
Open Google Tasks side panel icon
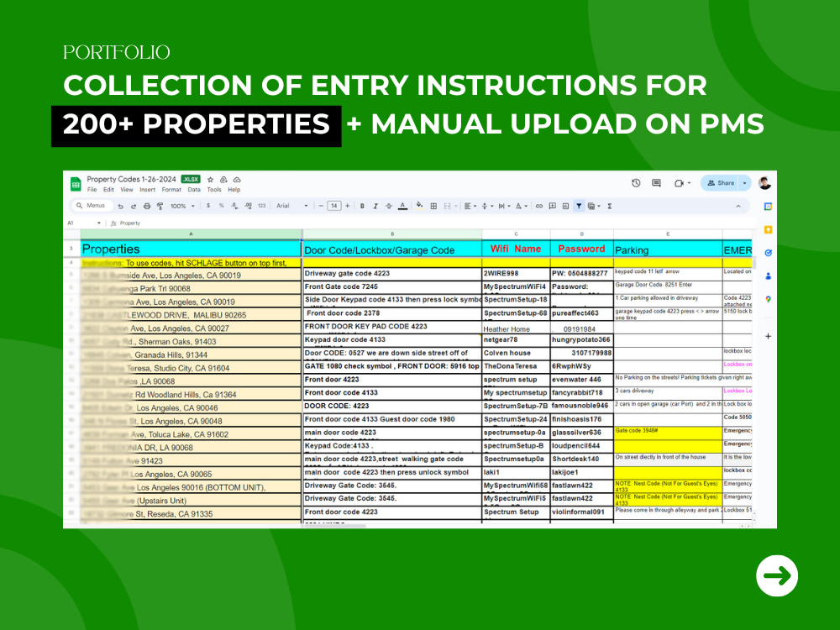769,253
